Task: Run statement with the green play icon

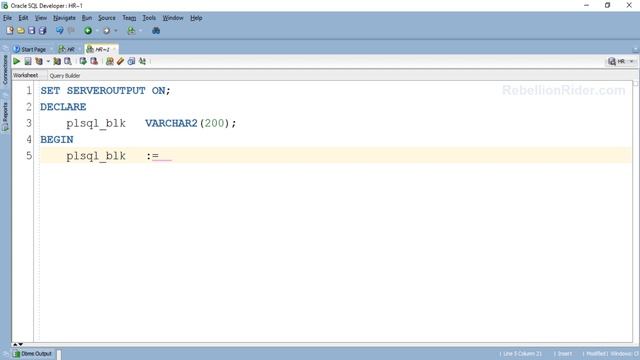Action: point(16,61)
